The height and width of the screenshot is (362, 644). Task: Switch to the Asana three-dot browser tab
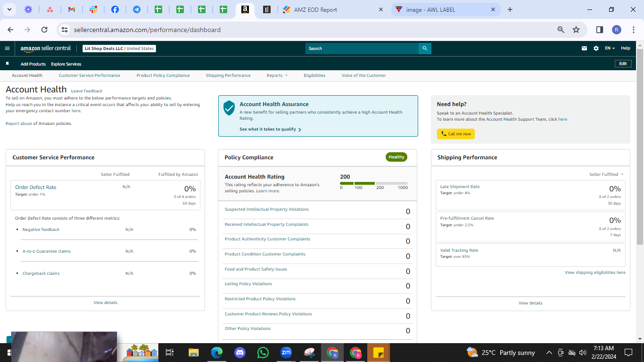(50, 9)
